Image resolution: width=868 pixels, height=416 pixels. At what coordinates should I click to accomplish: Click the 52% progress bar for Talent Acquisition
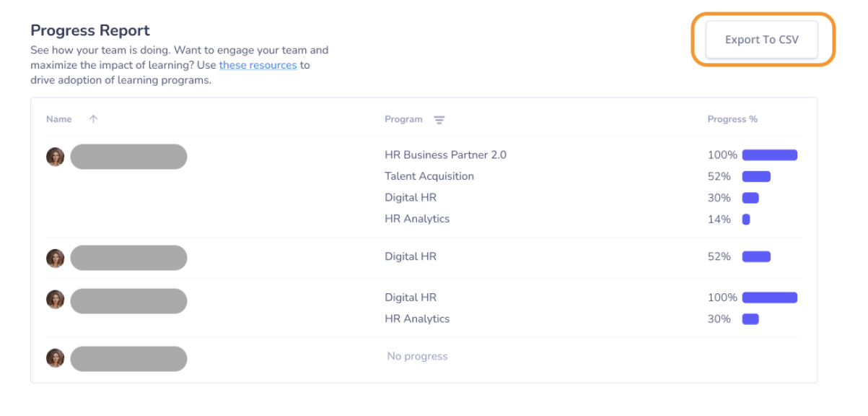point(756,176)
